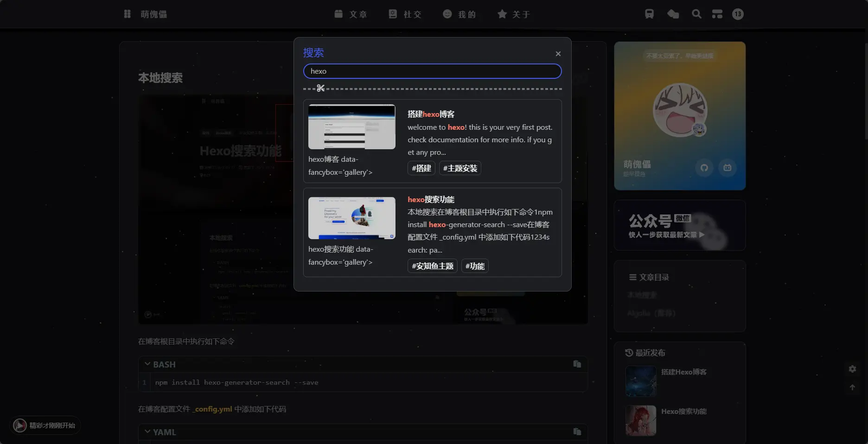This screenshot has width=868, height=444.
Task: Click the 搭建Hexo博客 recent post thumbnail
Action: click(641, 381)
